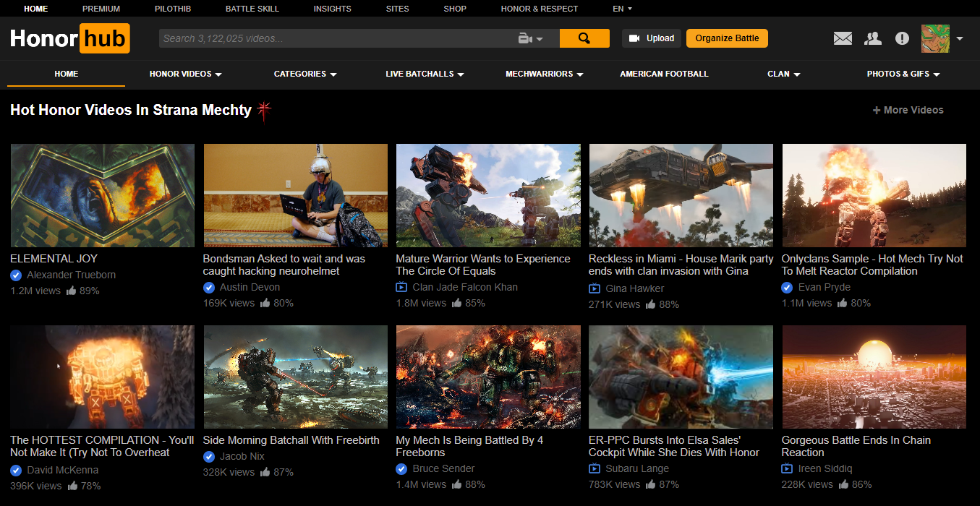This screenshot has height=506, width=980.
Task: Click the Upload button
Action: click(652, 38)
